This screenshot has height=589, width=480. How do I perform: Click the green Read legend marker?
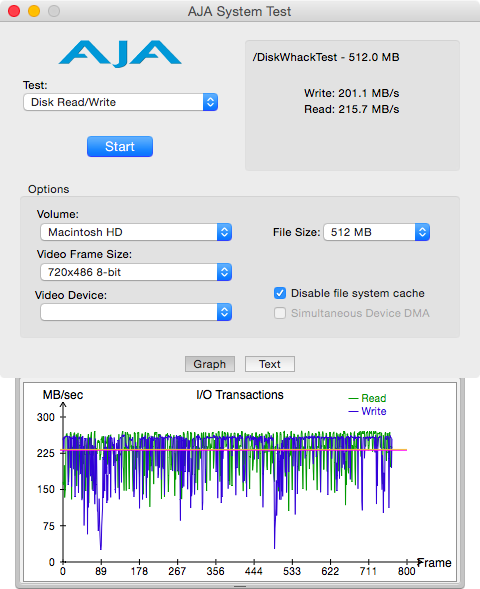click(x=353, y=399)
